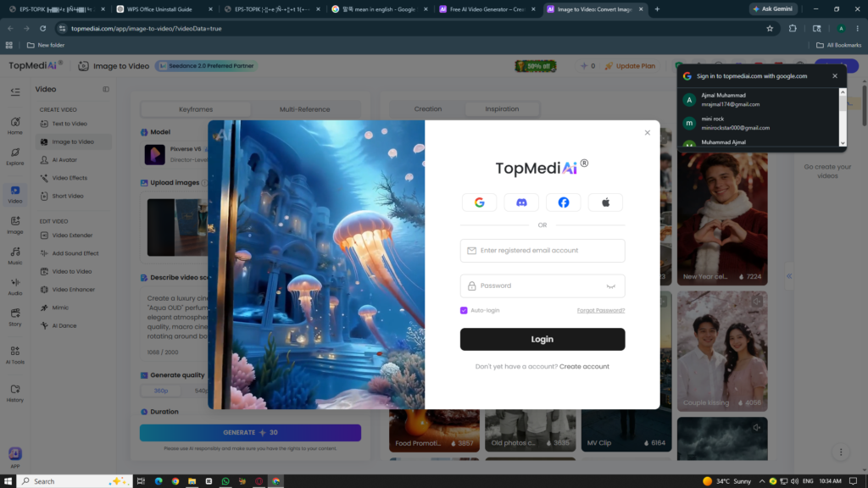
Task: Sign in with the Apple icon
Action: (605, 202)
